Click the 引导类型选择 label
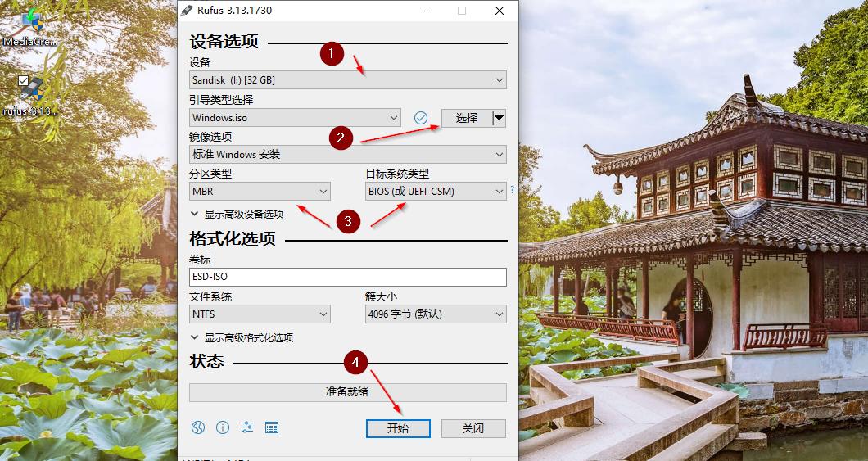 tap(221, 100)
